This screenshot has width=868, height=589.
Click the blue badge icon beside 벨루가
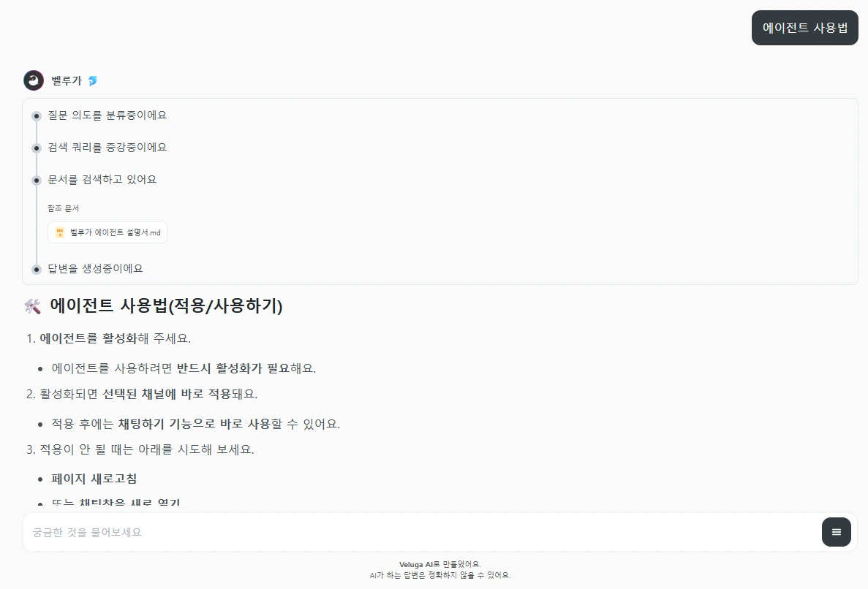[x=92, y=81]
